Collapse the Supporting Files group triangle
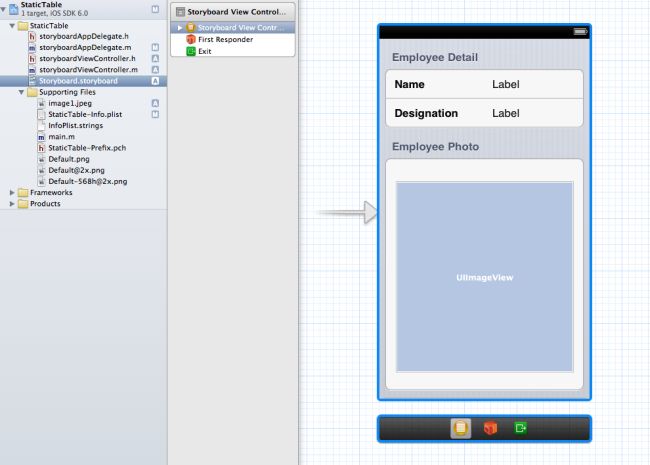The image size is (650, 465). click(21, 92)
